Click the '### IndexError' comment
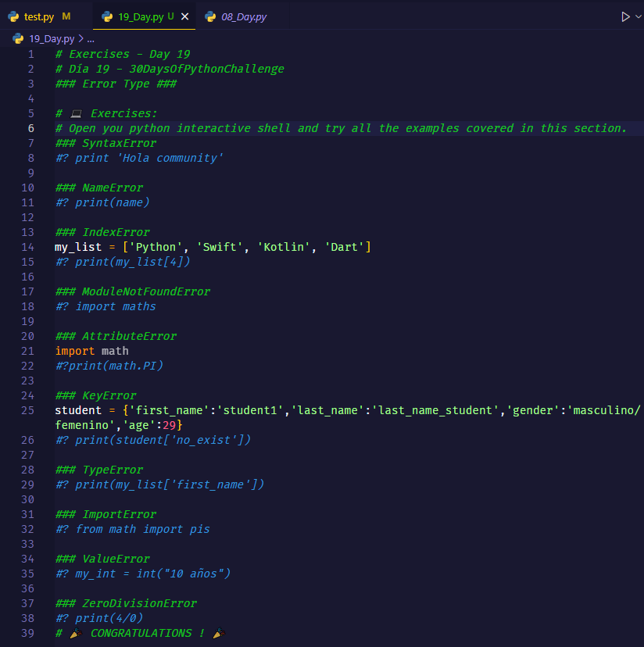Image resolution: width=644 pixels, height=647 pixels. point(102,232)
